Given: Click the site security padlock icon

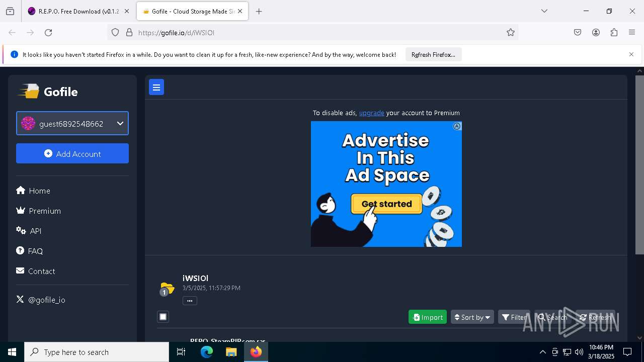Looking at the screenshot, I should 129,32.
